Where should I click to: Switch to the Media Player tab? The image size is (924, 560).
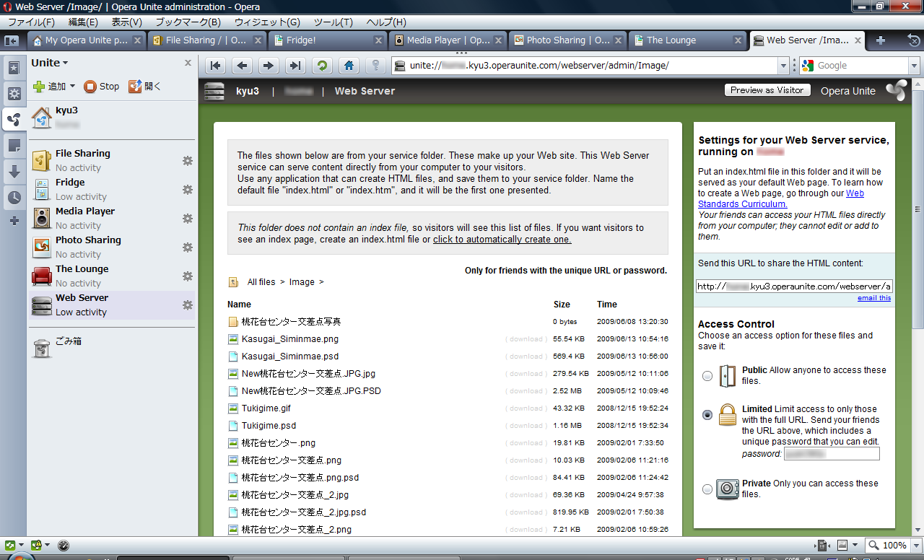(448, 40)
